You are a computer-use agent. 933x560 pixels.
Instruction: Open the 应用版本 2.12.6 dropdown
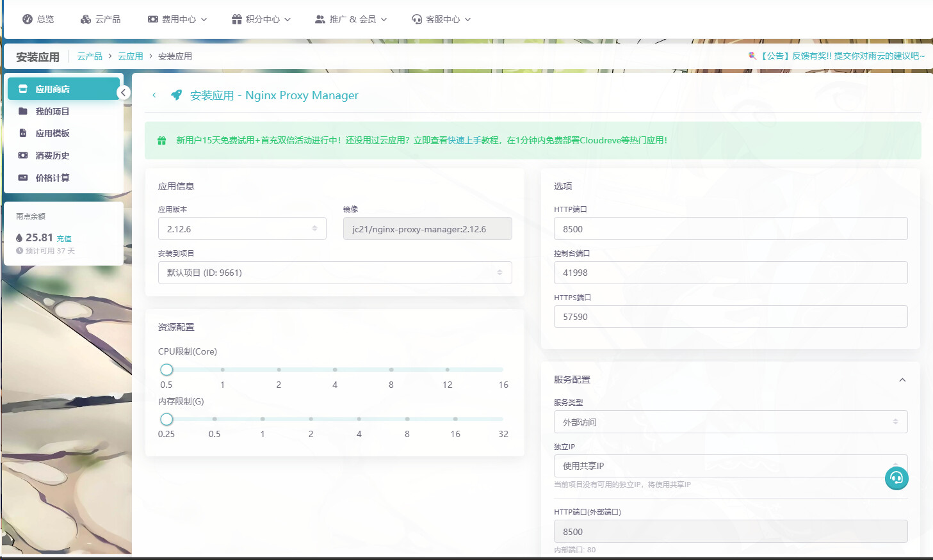[x=242, y=229]
